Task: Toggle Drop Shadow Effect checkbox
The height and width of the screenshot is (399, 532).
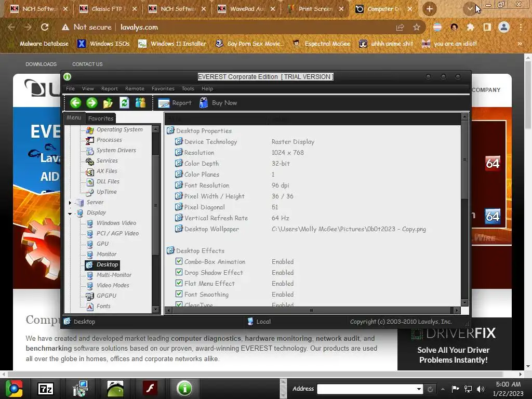Action: (179, 272)
